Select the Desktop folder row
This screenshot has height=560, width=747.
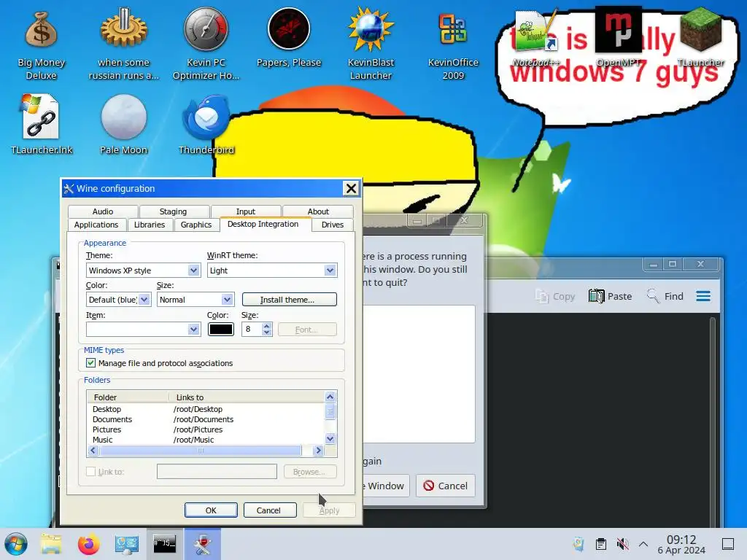pyautogui.click(x=206, y=409)
